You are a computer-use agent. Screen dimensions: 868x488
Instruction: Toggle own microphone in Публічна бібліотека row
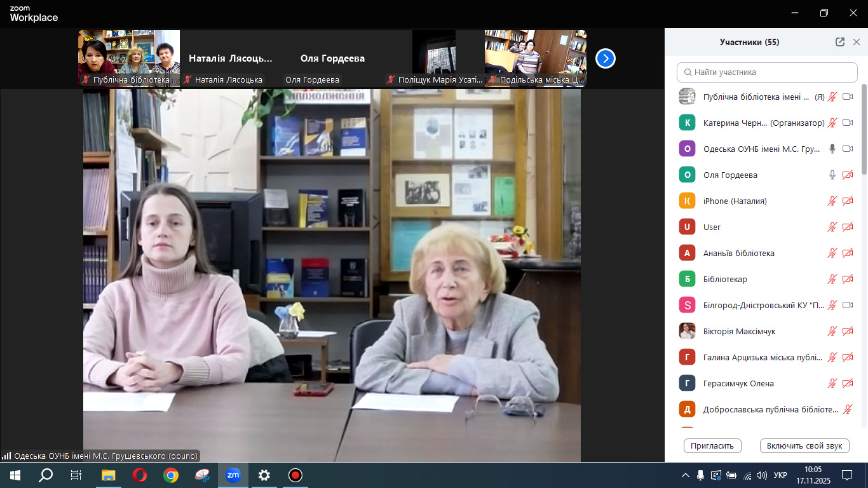coord(832,97)
